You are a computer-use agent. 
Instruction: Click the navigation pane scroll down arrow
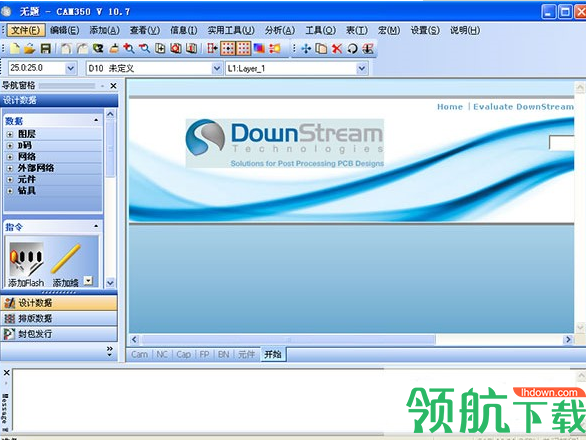[x=110, y=283]
